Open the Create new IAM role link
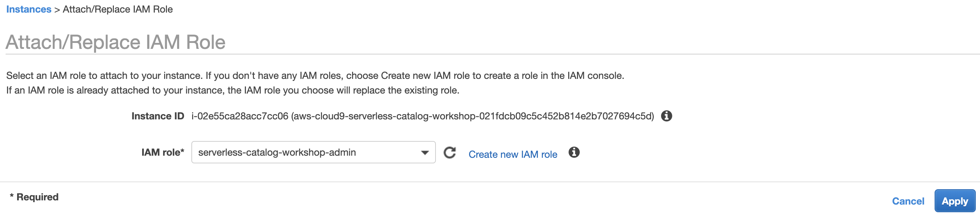 pos(512,154)
